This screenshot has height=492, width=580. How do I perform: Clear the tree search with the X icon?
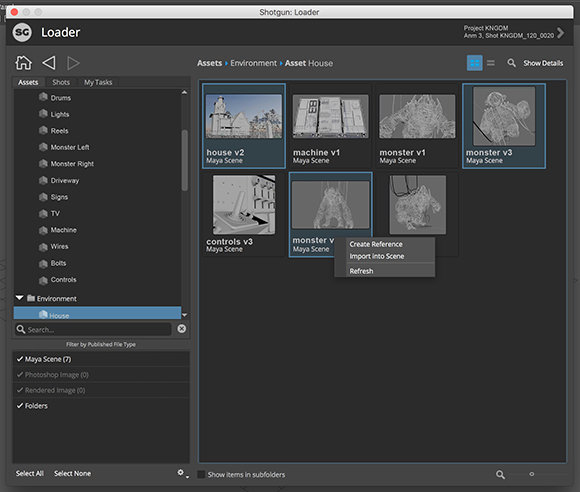coord(182,328)
